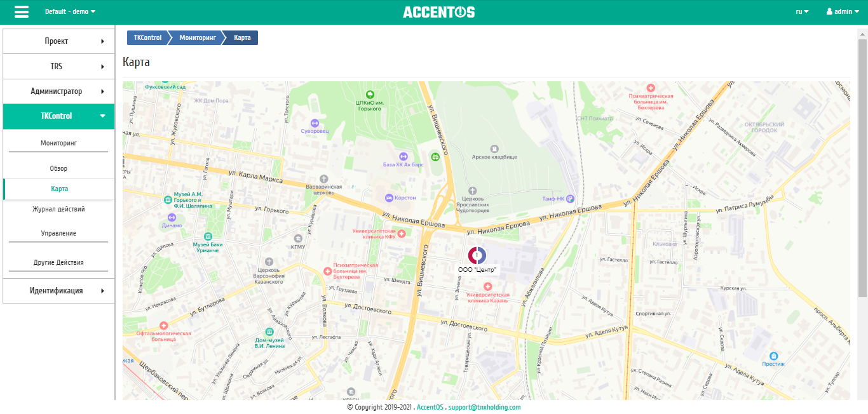Click the Корстон hotel map icon
Screen dimensions: 868x414
(389, 197)
